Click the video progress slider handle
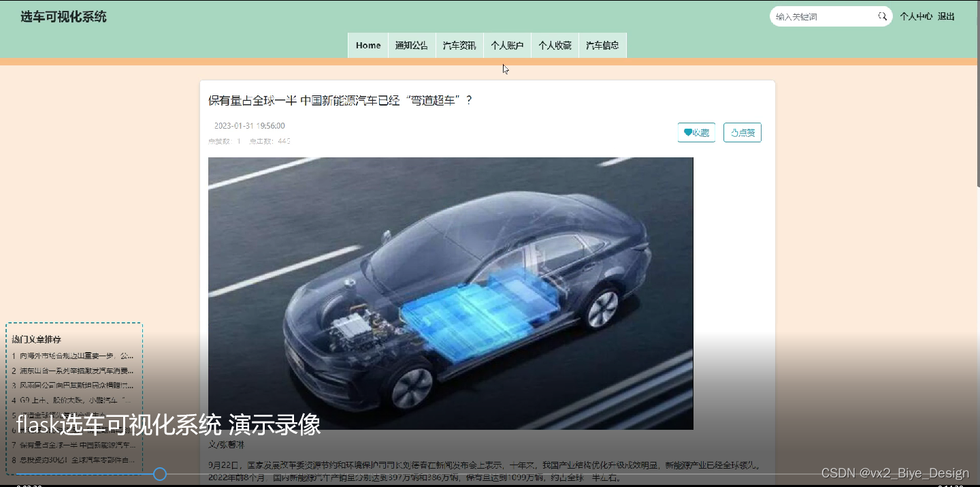 (x=160, y=474)
